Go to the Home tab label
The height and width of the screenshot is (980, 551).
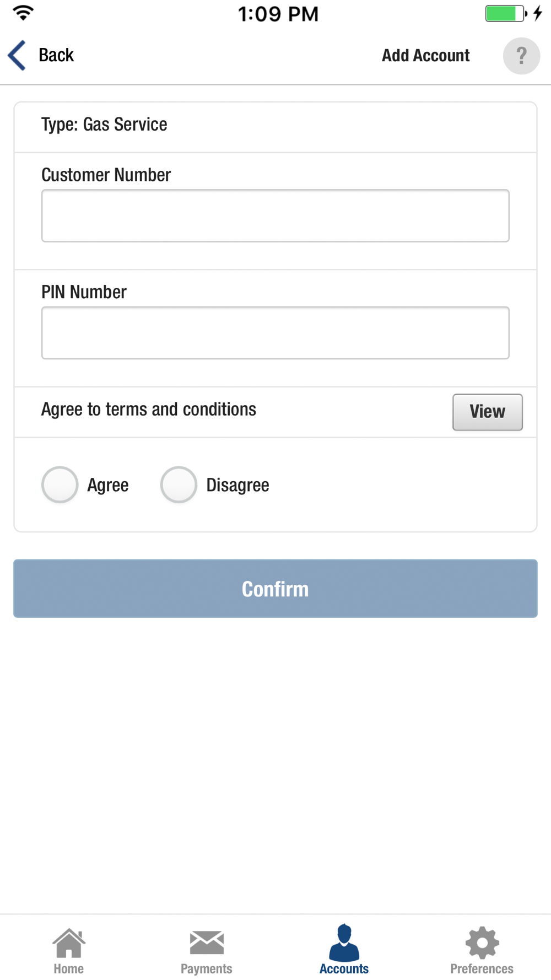click(69, 968)
